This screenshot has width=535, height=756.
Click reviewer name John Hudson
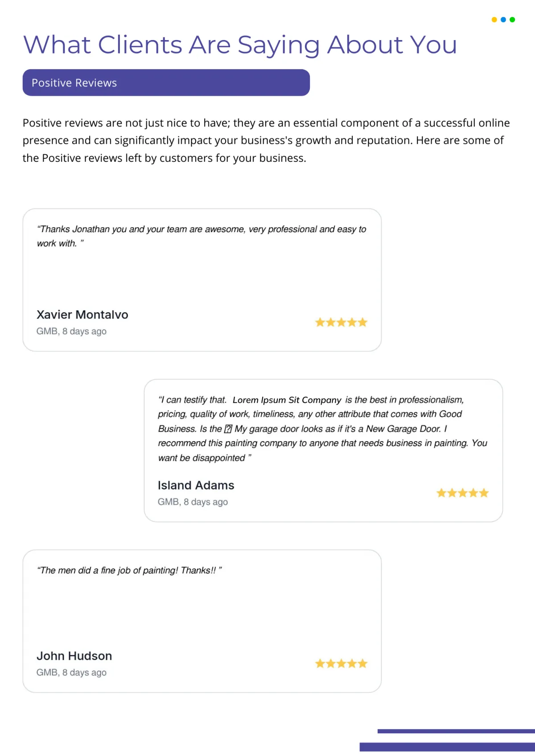click(x=74, y=656)
